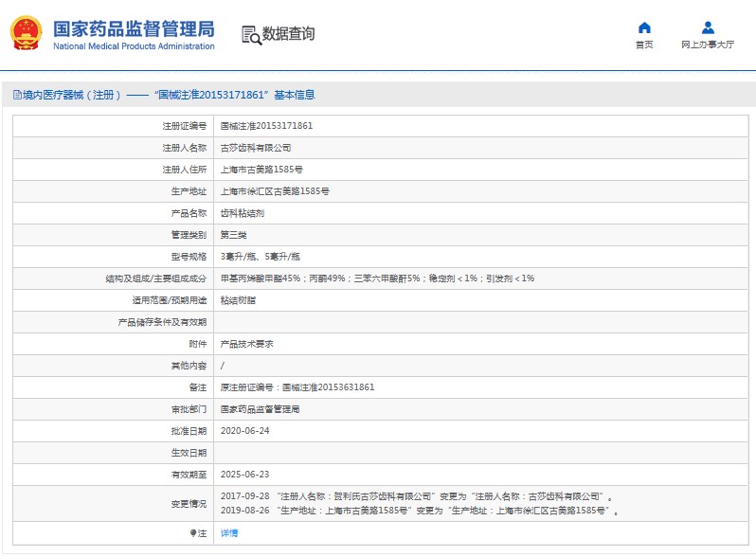Click the section header 基本信息 title

pos(294,95)
